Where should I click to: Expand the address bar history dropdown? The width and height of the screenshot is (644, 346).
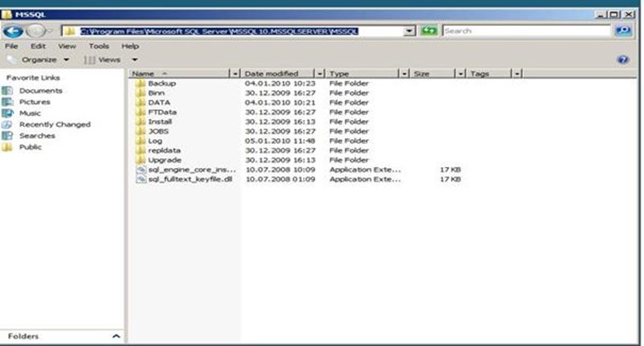tap(409, 32)
